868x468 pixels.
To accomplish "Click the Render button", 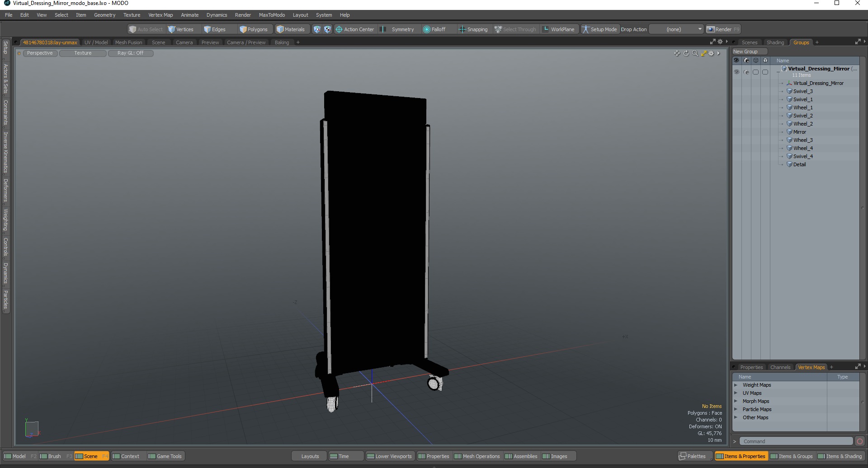I will 723,29.
